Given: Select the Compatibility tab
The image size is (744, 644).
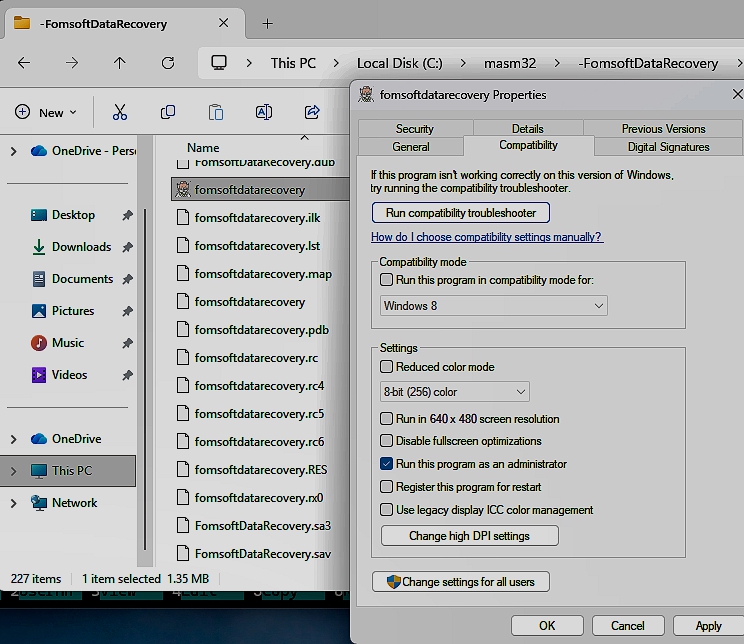Looking at the screenshot, I should pyautogui.click(x=529, y=145).
